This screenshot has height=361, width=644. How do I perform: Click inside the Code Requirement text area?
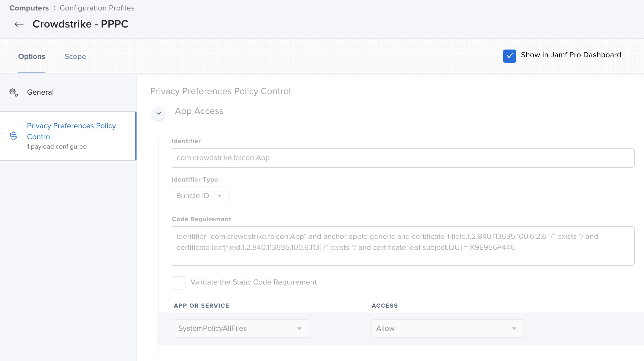point(403,246)
